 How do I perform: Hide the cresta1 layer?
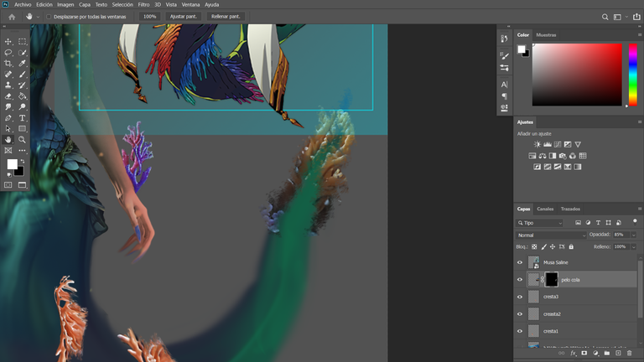coord(520,331)
